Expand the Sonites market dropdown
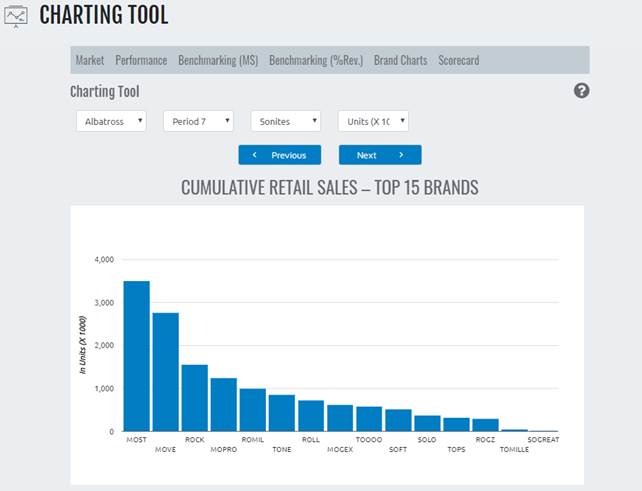 click(x=286, y=121)
